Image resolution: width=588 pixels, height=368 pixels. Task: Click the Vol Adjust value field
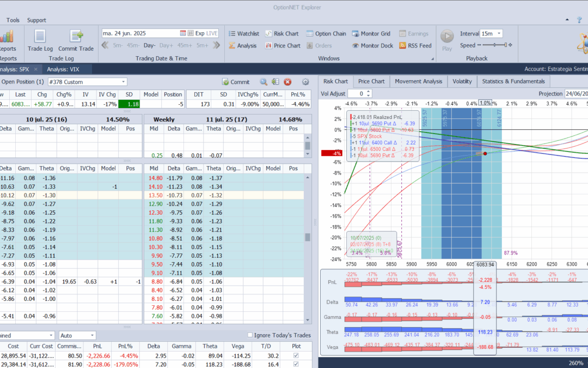[357, 94]
